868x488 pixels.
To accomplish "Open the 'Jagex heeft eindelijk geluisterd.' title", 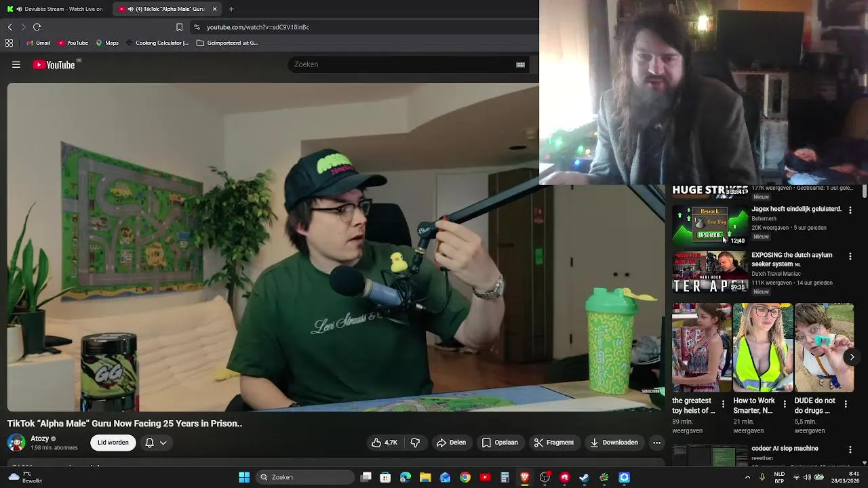I will coord(796,209).
